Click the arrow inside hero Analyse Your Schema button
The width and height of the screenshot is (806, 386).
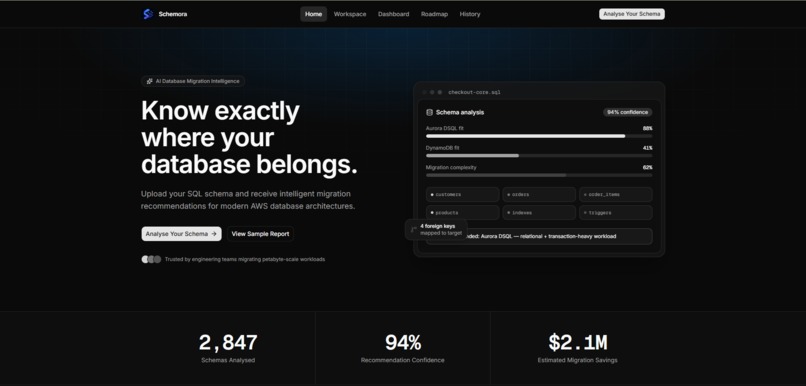click(214, 234)
